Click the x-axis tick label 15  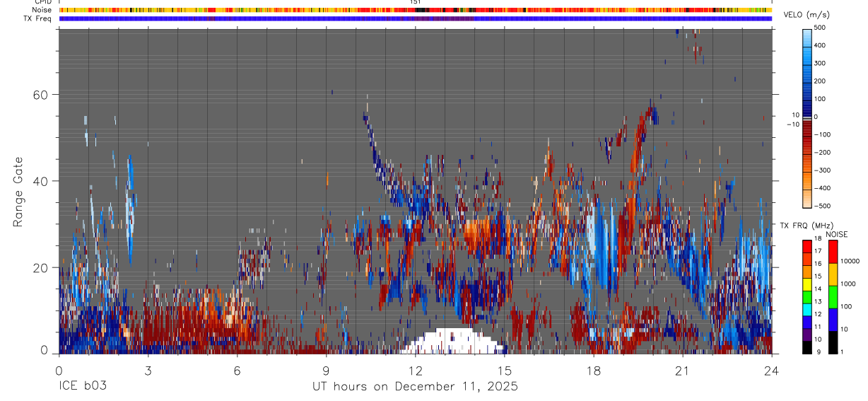click(505, 370)
